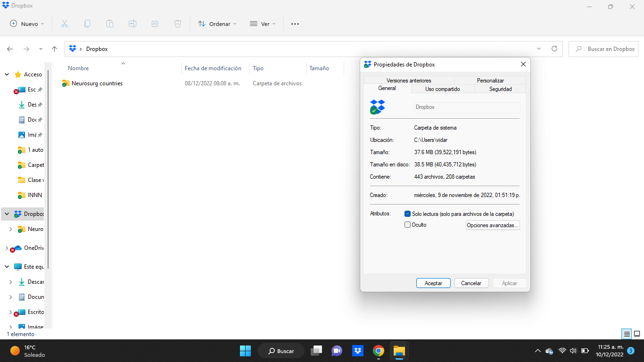Select the General tab
The height and width of the screenshot is (362, 644).
pyautogui.click(x=387, y=89)
